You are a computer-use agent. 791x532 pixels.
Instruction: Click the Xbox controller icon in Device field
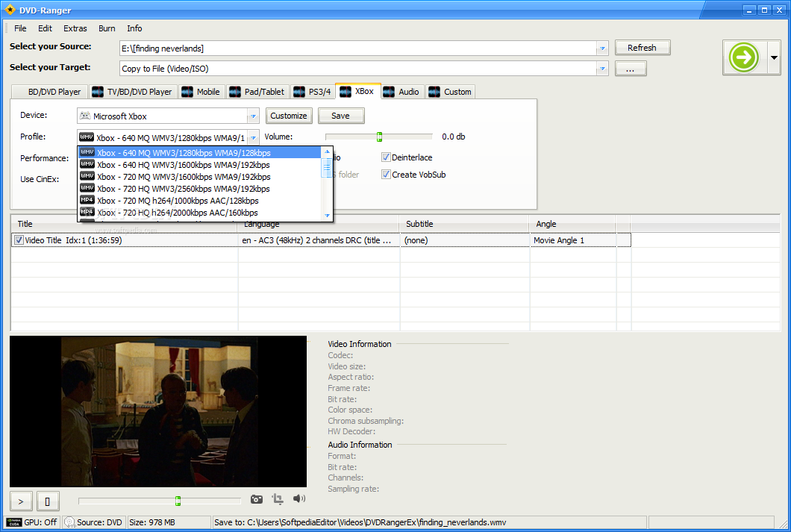coord(85,116)
